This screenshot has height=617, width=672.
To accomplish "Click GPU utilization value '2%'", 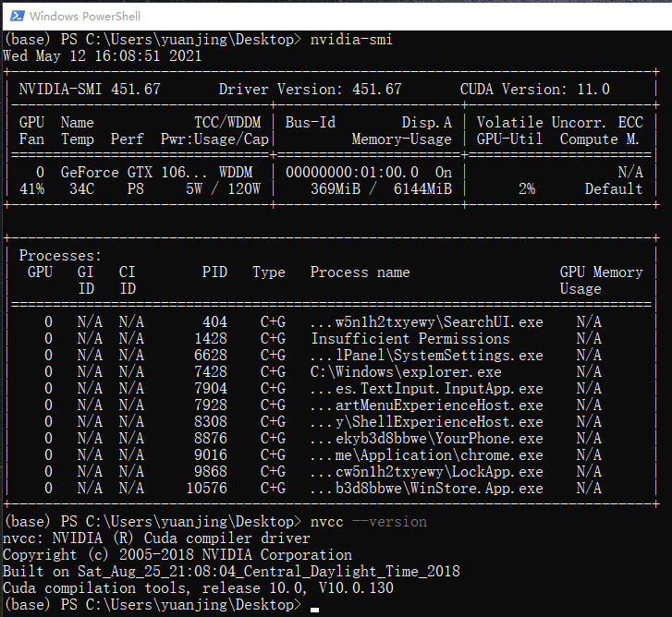I will pyautogui.click(x=527, y=188).
